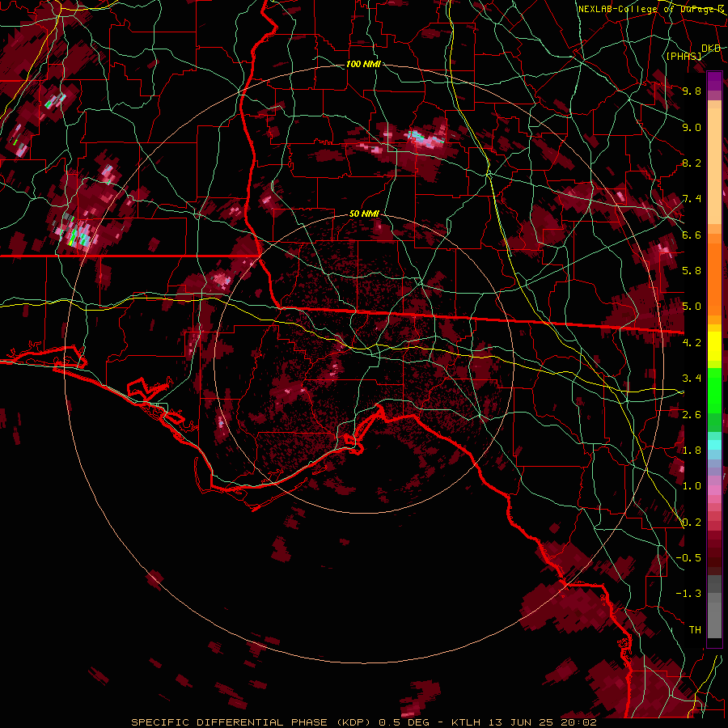Click the 8.2 value on the color scale
The height and width of the screenshot is (728, 728).
click(692, 163)
